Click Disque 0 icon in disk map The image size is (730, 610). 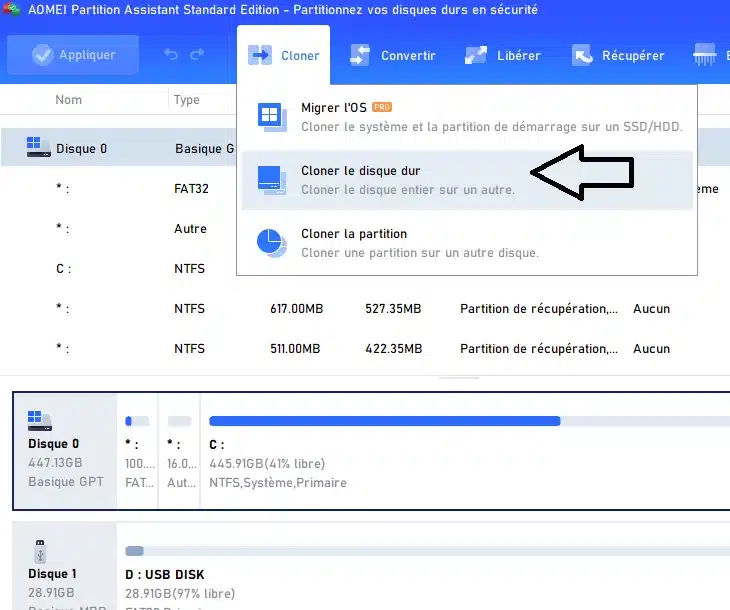pyautogui.click(x=40, y=420)
